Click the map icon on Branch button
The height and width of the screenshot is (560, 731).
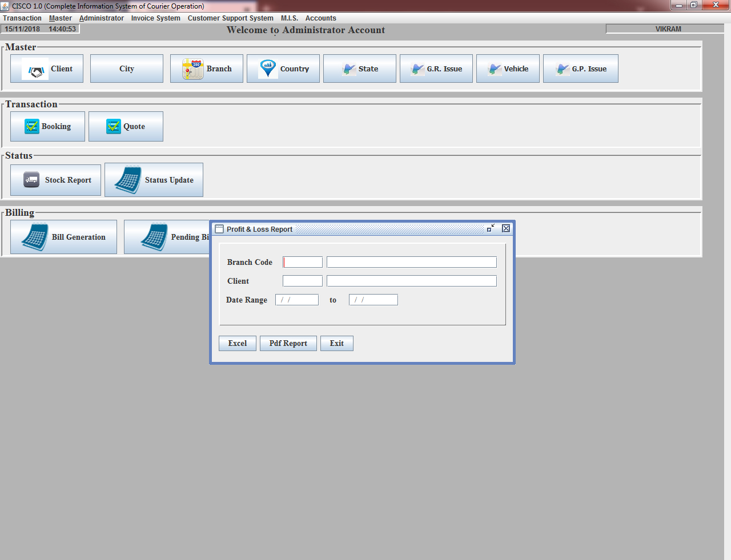pyautogui.click(x=193, y=69)
